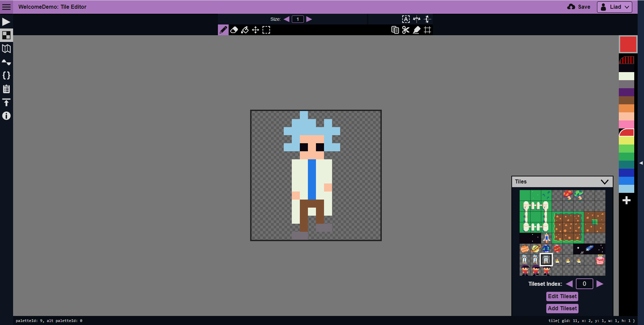Go to next tileset index
The height and width of the screenshot is (325, 644).
coord(600,284)
